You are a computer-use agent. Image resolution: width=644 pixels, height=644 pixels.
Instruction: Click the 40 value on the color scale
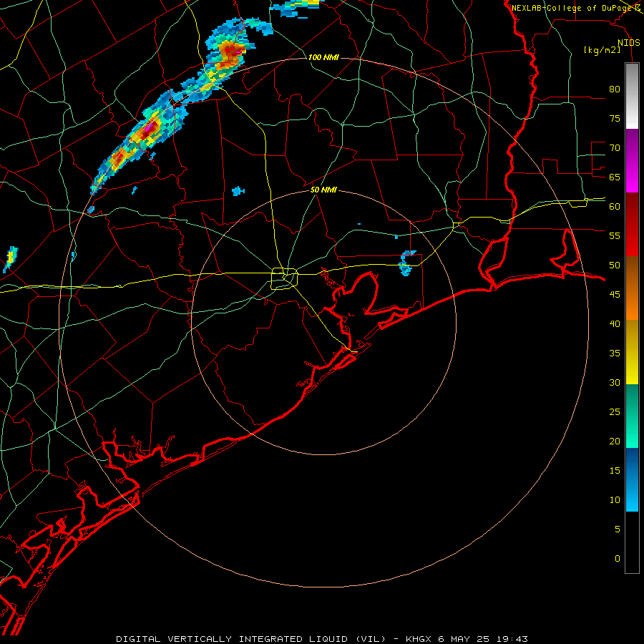(x=615, y=323)
